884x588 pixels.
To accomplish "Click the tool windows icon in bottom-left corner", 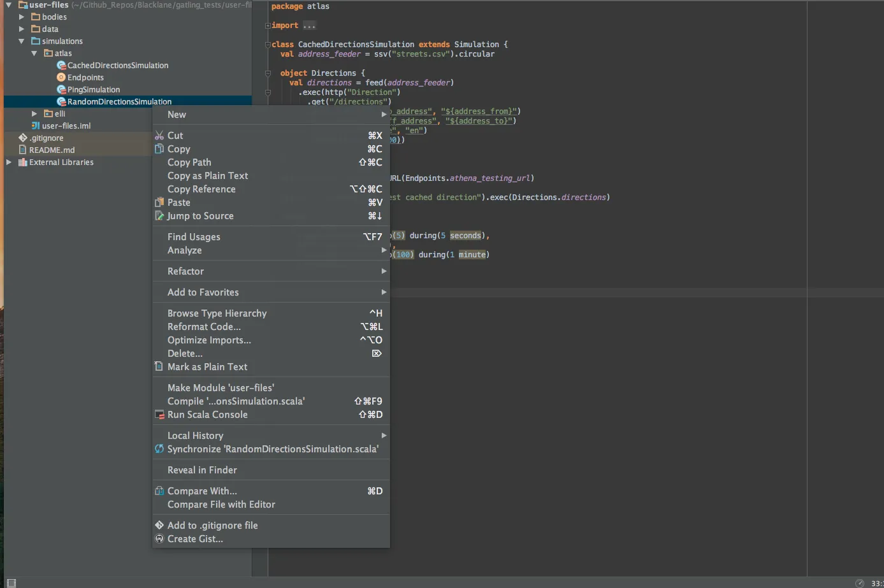I will (11, 583).
